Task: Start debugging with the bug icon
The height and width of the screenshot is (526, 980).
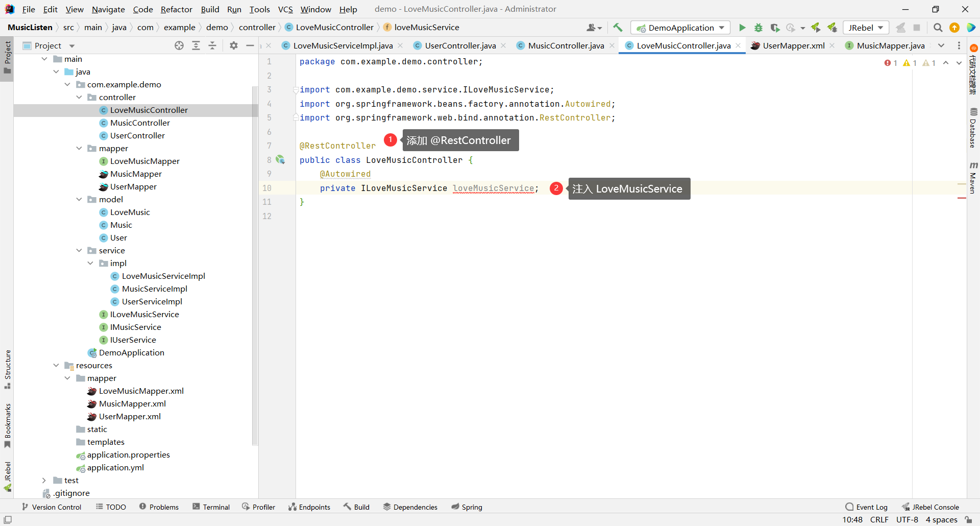Action: pyautogui.click(x=758, y=28)
